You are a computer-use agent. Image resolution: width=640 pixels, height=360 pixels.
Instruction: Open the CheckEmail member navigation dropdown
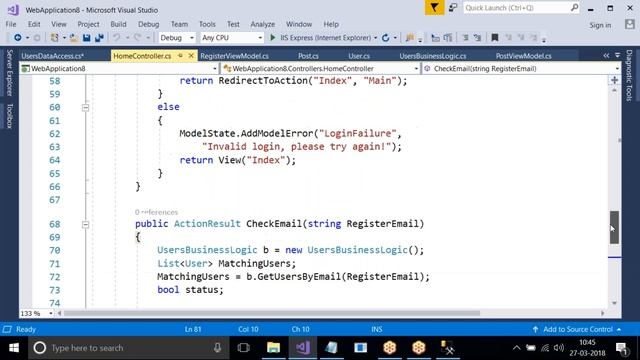(x=521, y=69)
